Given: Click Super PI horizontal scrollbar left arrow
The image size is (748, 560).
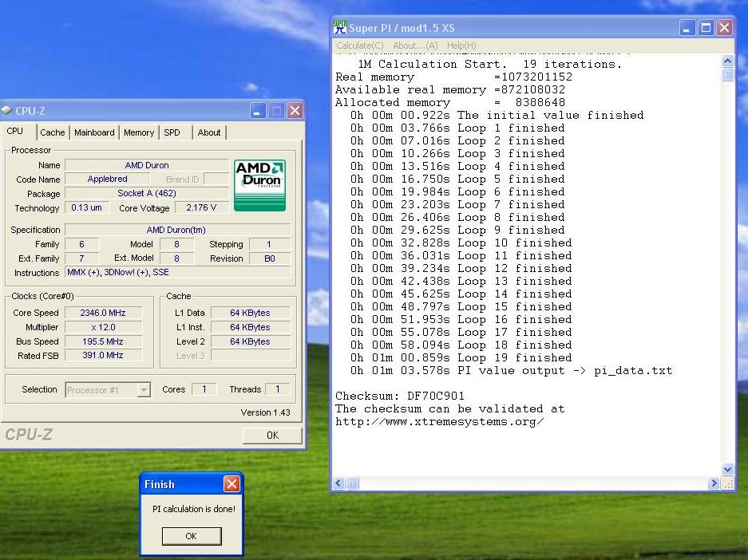Looking at the screenshot, I should pos(338,483).
